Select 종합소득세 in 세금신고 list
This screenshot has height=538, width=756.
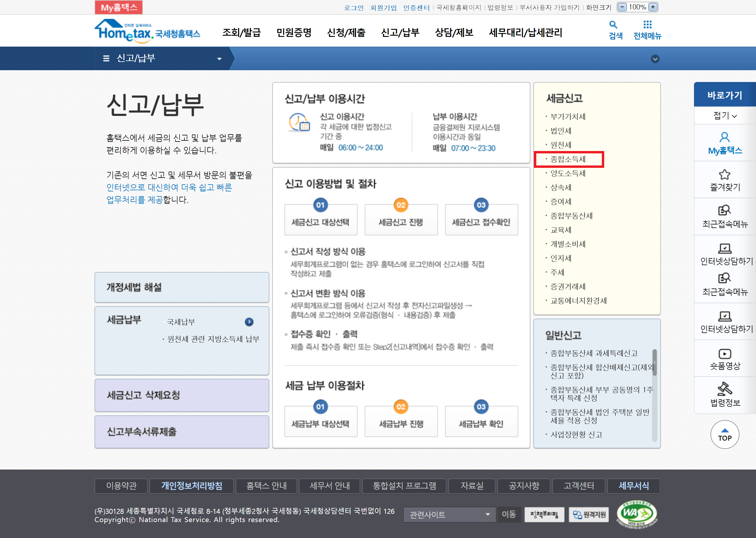coord(568,159)
